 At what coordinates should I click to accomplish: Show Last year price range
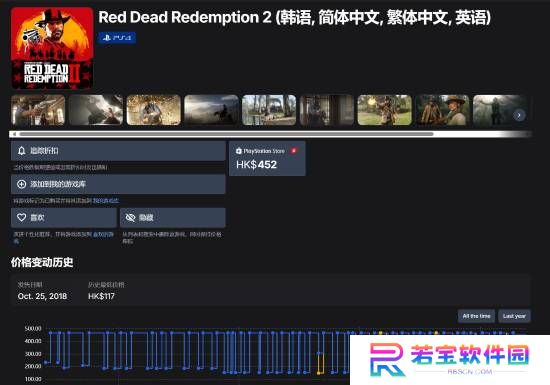(514, 316)
